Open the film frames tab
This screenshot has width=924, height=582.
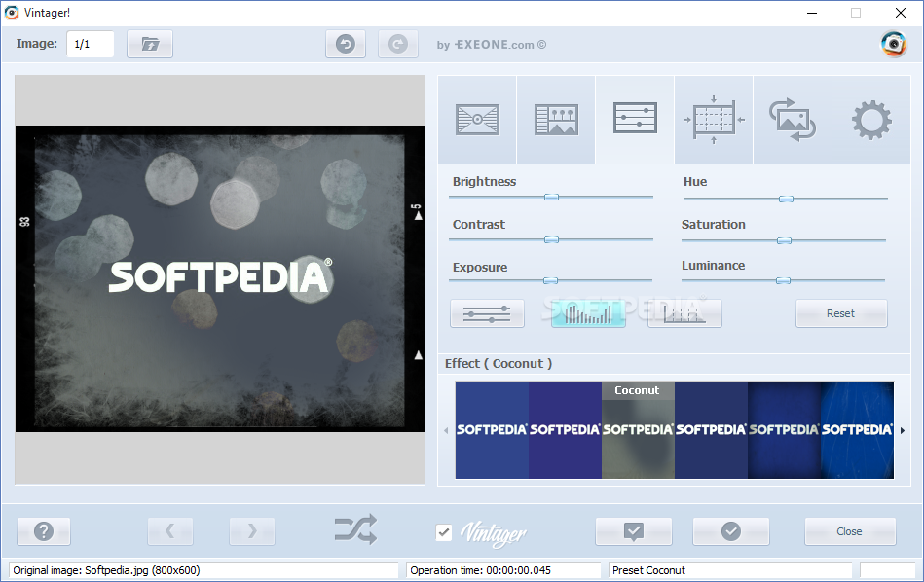pyautogui.click(x=556, y=120)
